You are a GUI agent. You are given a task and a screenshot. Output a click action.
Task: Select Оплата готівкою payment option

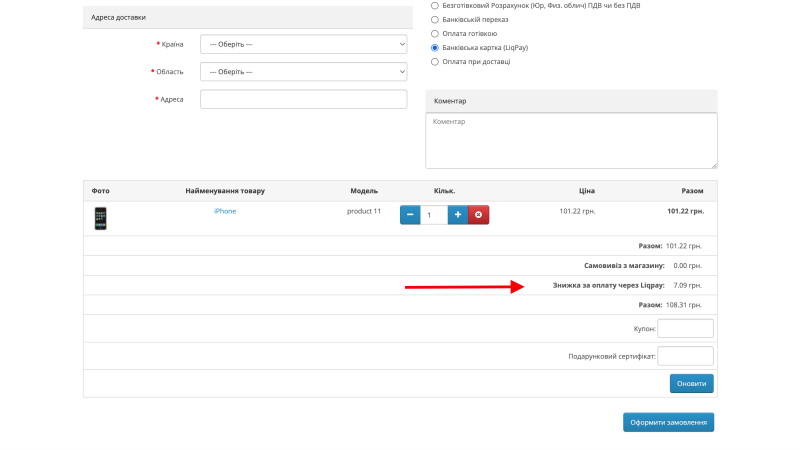tap(435, 34)
